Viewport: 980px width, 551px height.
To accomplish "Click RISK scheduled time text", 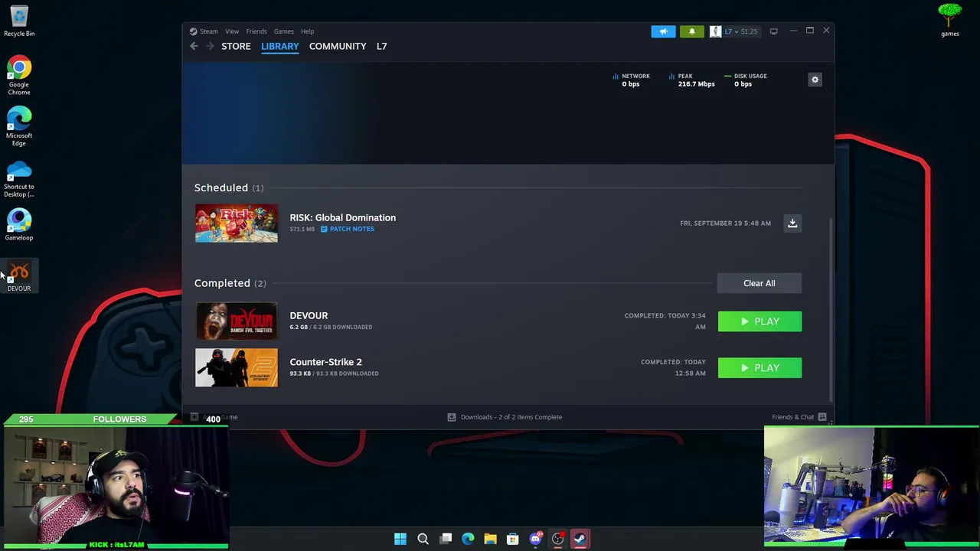I will (725, 223).
